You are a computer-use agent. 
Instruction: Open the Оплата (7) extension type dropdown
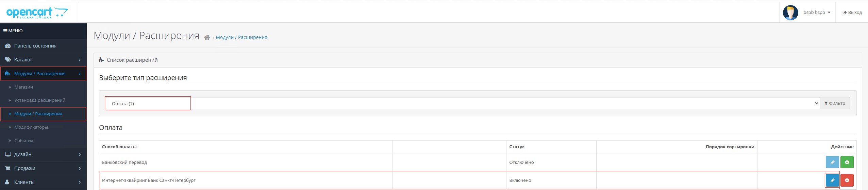tap(463, 103)
